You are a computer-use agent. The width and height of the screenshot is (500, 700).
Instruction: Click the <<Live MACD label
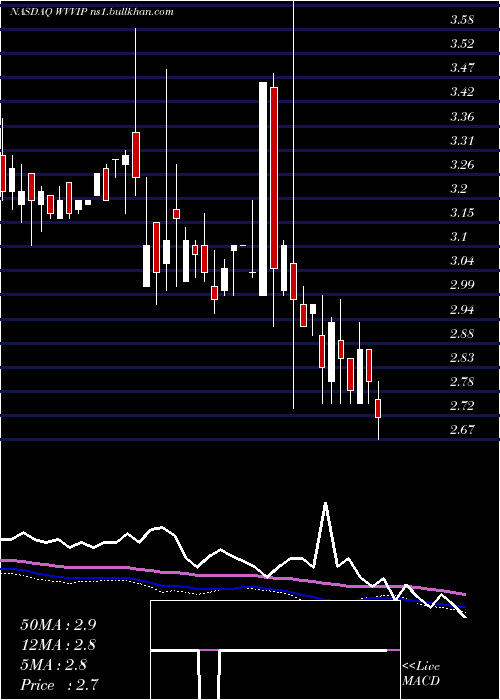coord(421,674)
